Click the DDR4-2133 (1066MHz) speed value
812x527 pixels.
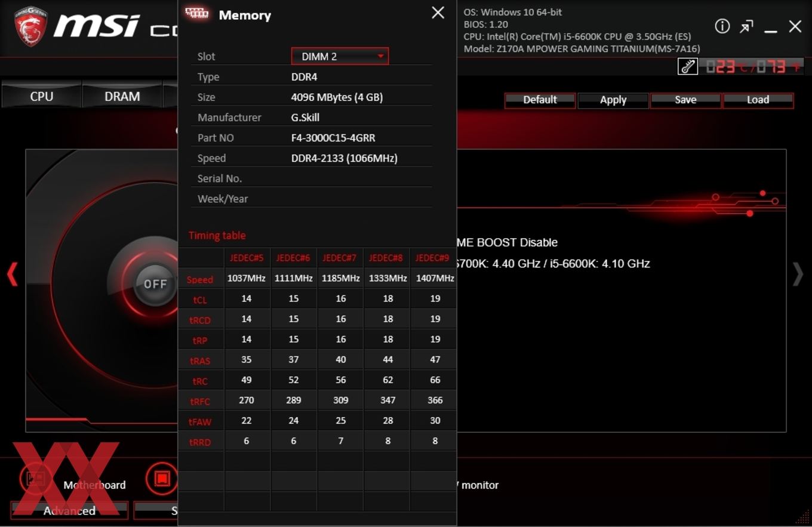pyautogui.click(x=344, y=158)
